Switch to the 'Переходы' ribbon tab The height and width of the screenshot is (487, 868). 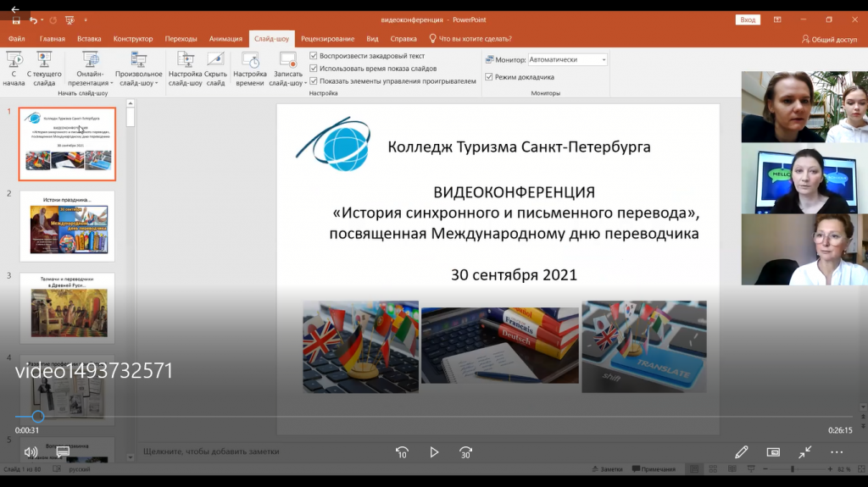(181, 39)
